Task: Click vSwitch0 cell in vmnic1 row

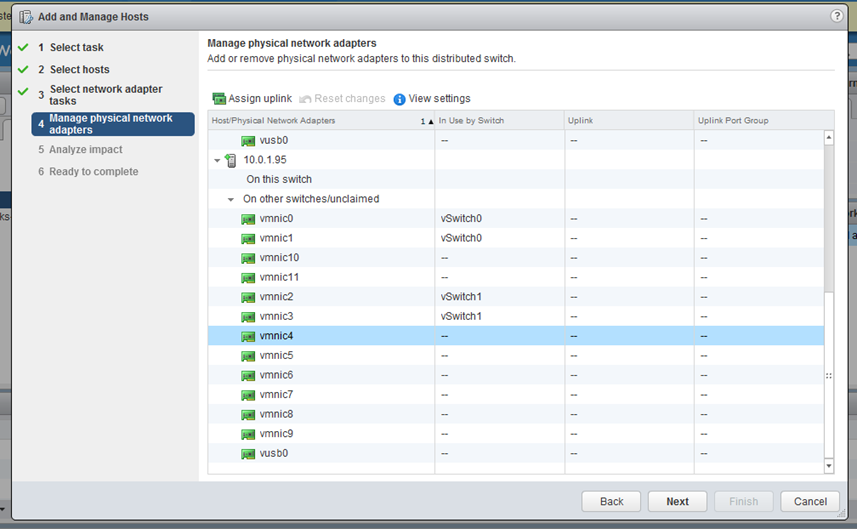Action: pos(461,238)
